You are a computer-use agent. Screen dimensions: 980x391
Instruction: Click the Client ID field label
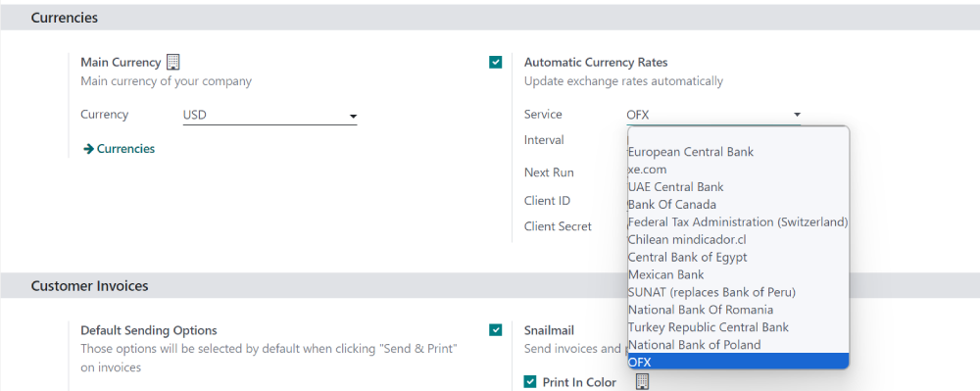click(547, 201)
